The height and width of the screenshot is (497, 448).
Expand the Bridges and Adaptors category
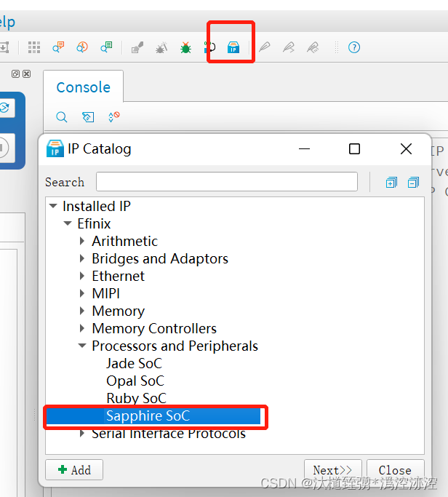82,258
